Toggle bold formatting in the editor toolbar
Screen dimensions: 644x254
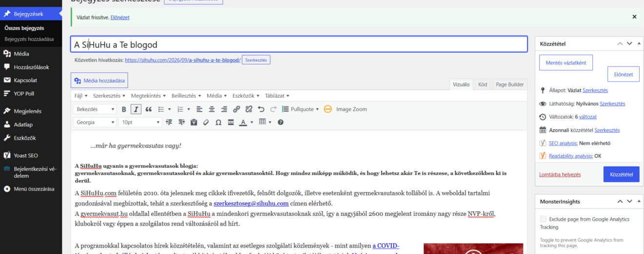point(124,109)
